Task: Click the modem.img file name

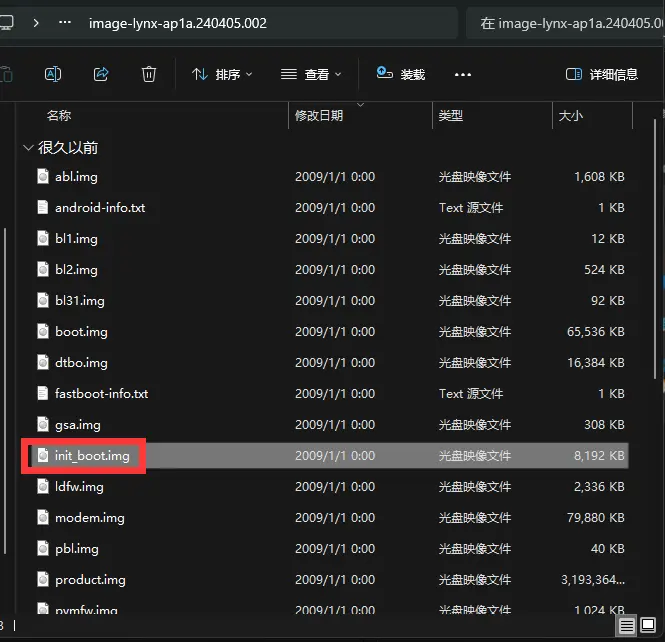Action: tap(90, 518)
